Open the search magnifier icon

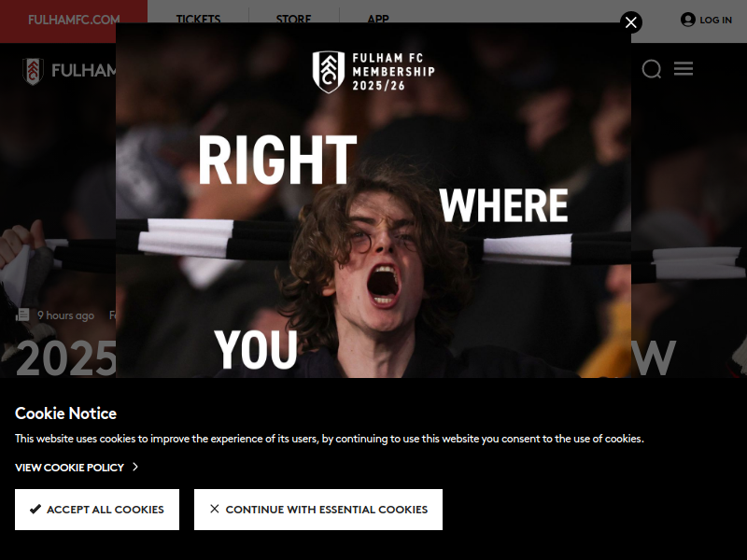click(x=651, y=69)
